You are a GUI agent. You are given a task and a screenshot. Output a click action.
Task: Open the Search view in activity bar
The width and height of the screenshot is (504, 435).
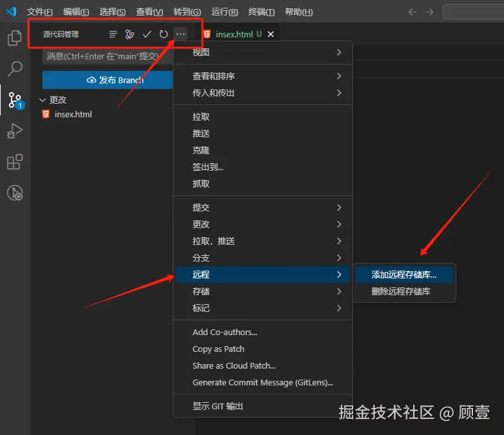(14, 69)
